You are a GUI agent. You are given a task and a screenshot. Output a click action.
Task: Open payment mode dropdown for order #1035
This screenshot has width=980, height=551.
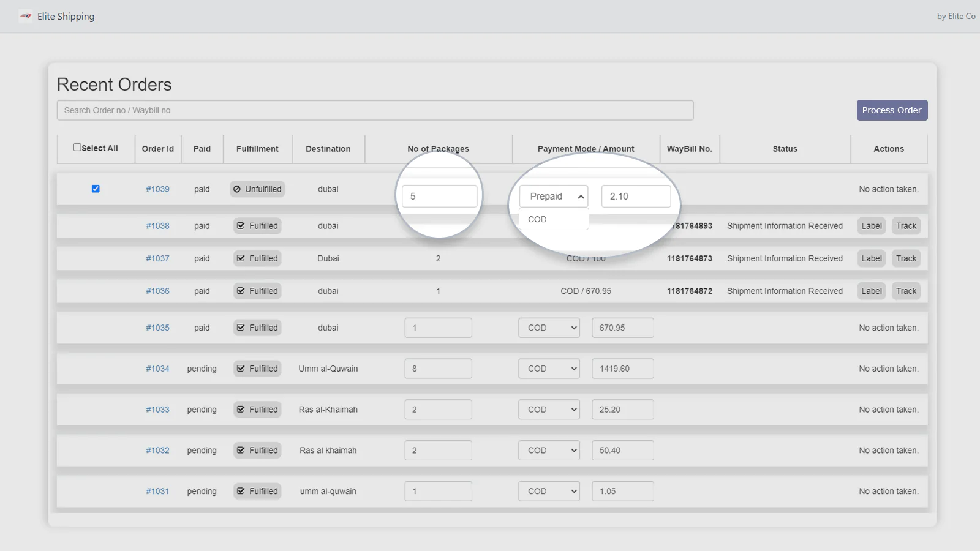549,328
